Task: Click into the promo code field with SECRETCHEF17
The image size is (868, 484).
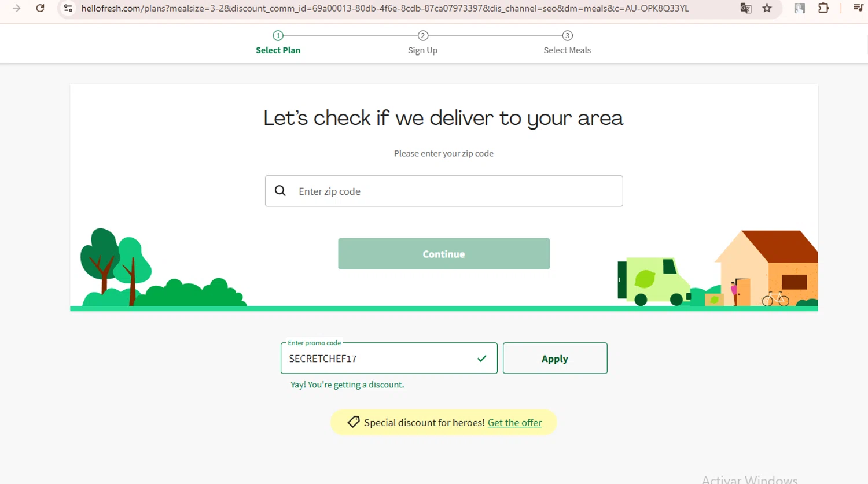Action: pyautogui.click(x=389, y=359)
